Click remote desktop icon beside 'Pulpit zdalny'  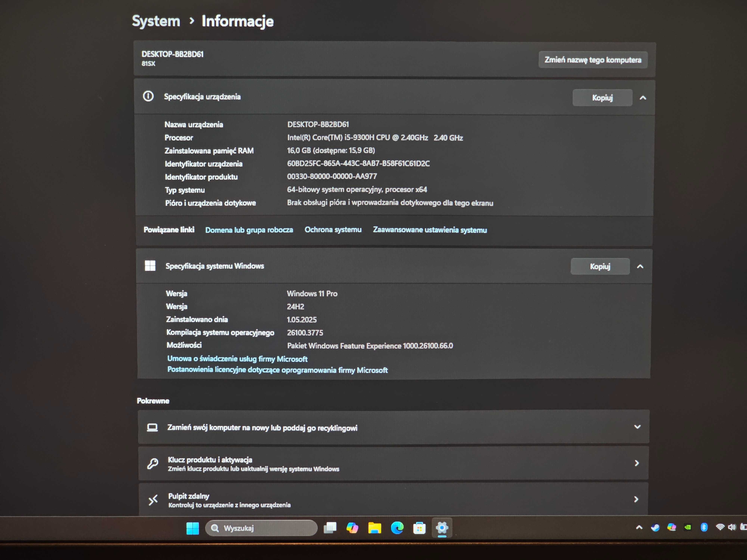click(x=153, y=500)
